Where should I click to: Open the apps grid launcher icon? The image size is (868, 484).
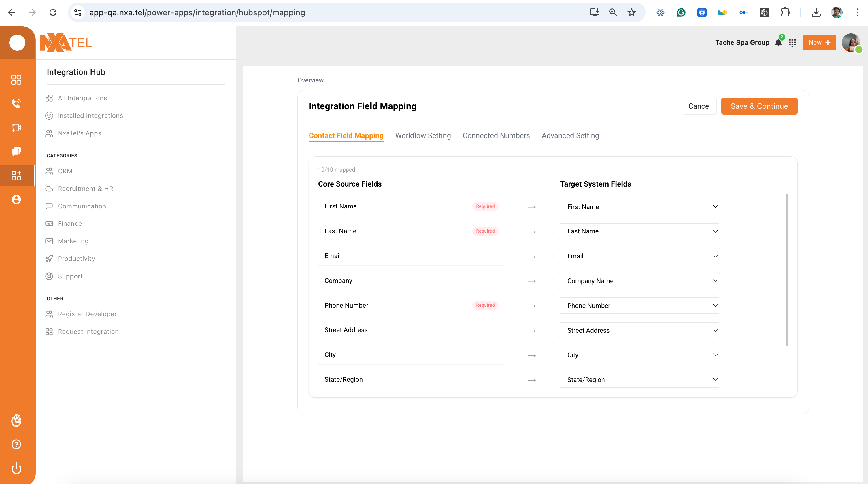click(x=792, y=43)
